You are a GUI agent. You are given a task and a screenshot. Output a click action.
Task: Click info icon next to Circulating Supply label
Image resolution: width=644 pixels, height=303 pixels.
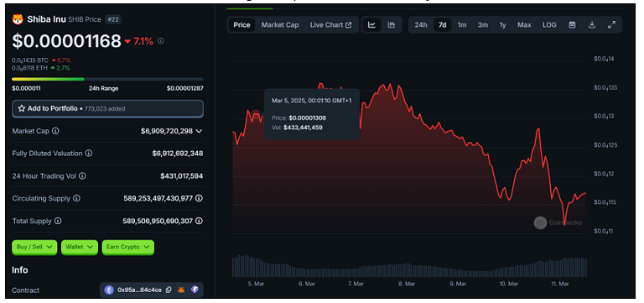77,198
